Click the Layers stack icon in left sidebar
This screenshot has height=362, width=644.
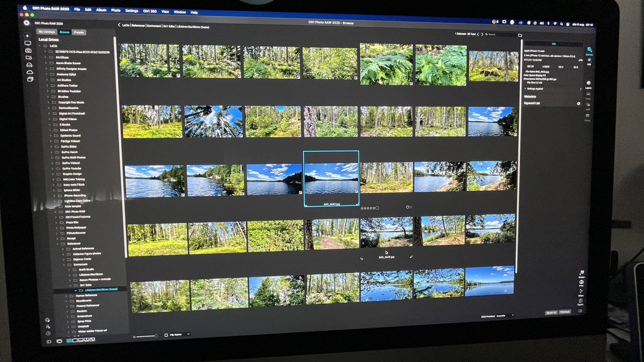click(x=30, y=79)
